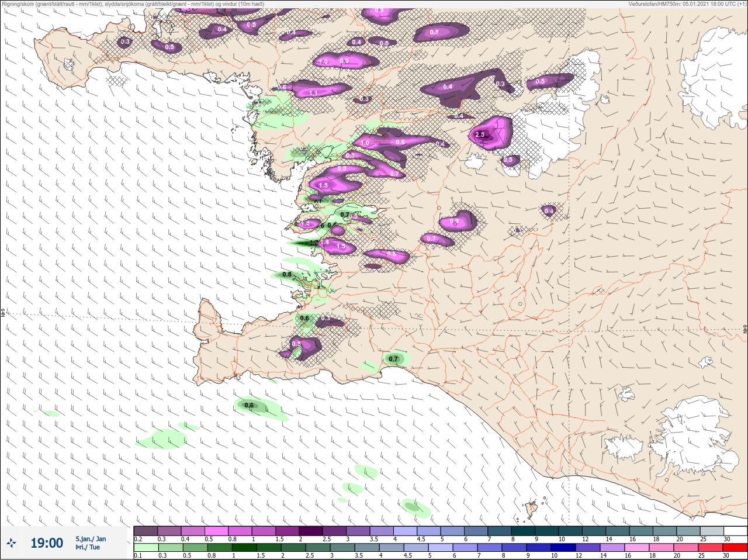Select the 0.2 swatch in the upper legend row
Screen dimensions: 748x560
pos(146,531)
